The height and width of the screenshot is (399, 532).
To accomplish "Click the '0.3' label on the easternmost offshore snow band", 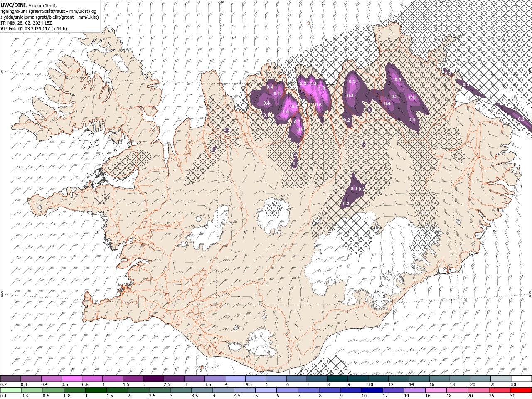I will tap(521, 119).
